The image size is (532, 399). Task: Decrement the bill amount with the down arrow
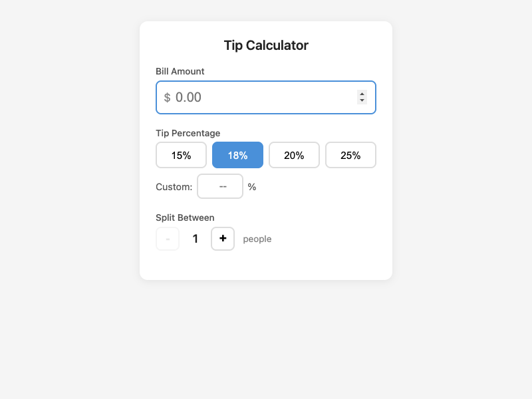(x=362, y=101)
